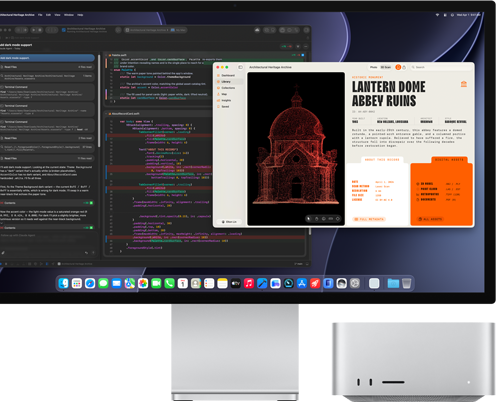Toggle the sidebar in Architectural Heritage Archive window
The image size is (497, 403).
240,67
